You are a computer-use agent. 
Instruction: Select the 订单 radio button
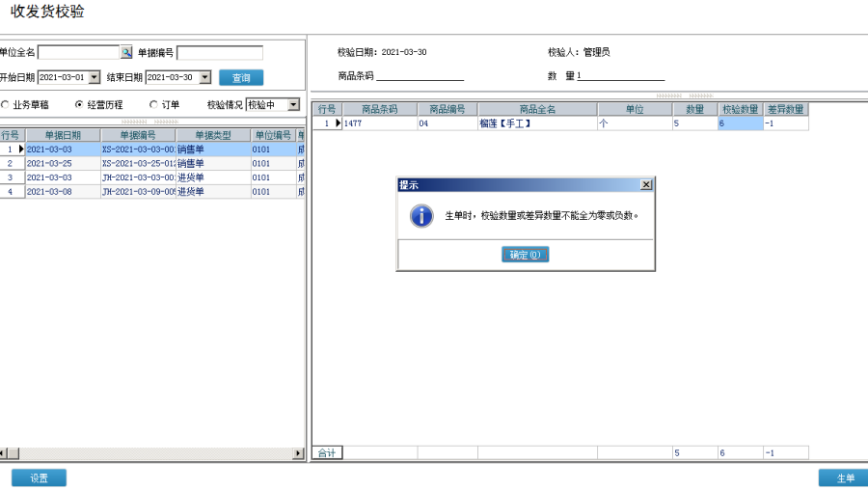153,104
